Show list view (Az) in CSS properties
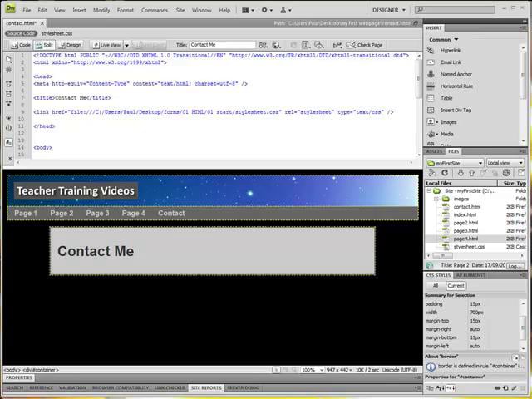 (x=440, y=388)
